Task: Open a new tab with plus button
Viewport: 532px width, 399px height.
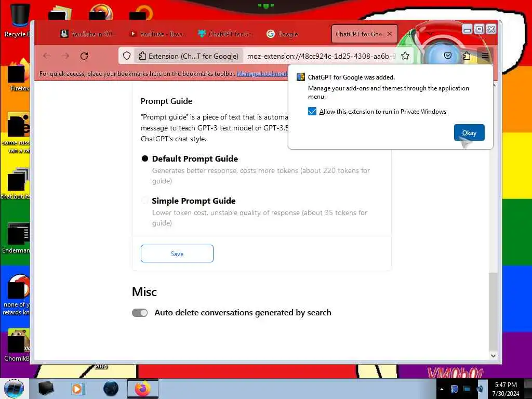Action: coord(409,34)
